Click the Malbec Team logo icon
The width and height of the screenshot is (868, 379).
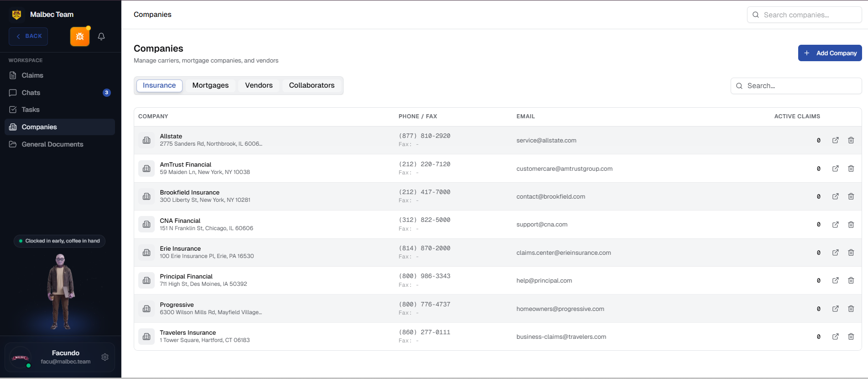[17, 15]
